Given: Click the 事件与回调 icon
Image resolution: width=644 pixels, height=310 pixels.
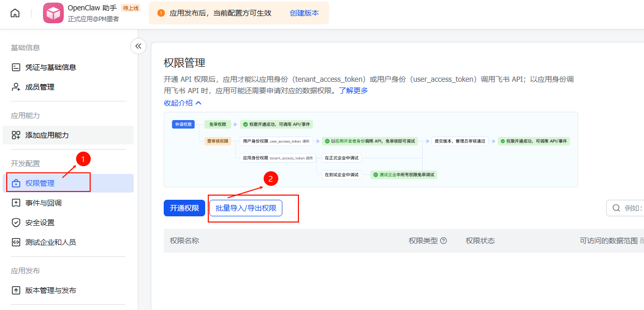Looking at the screenshot, I should tap(16, 203).
